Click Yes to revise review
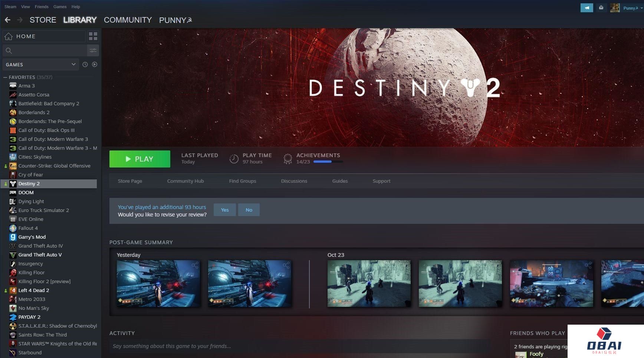 (x=225, y=210)
